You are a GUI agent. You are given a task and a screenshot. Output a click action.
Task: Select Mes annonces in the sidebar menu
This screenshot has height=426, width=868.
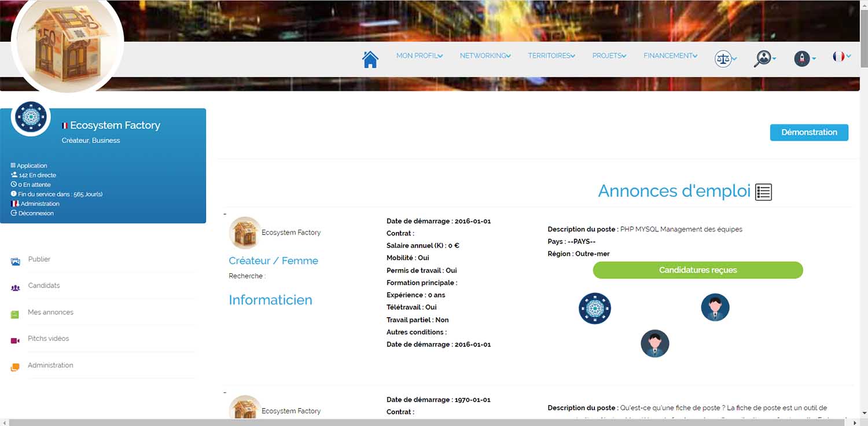point(51,312)
